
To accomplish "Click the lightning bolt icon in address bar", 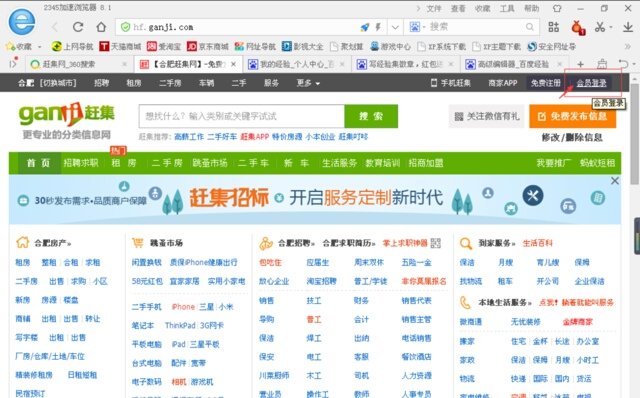I will click(x=378, y=27).
